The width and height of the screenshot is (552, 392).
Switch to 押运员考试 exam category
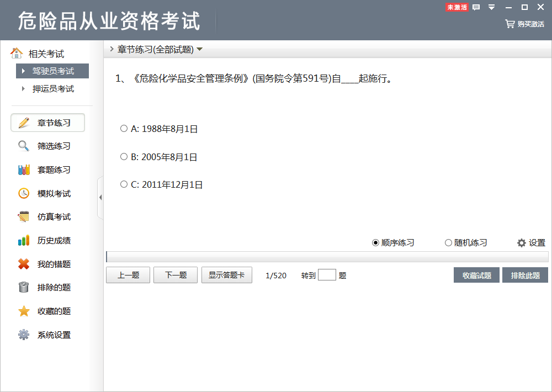pos(52,88)
